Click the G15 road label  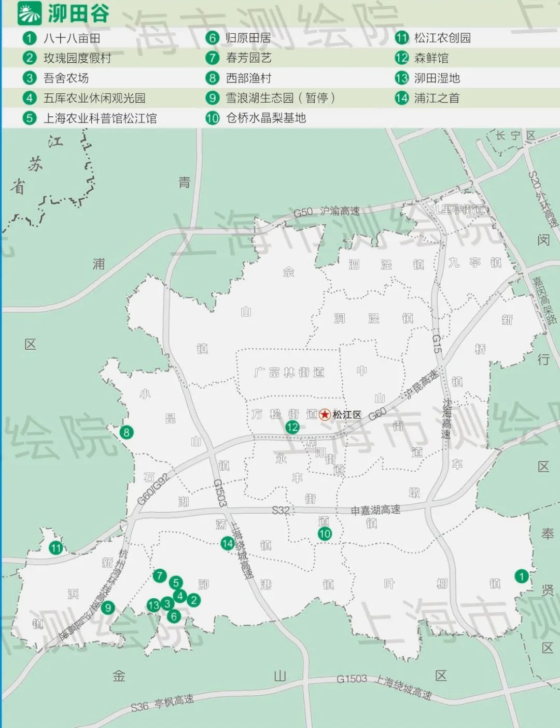(x=437, y=344)
